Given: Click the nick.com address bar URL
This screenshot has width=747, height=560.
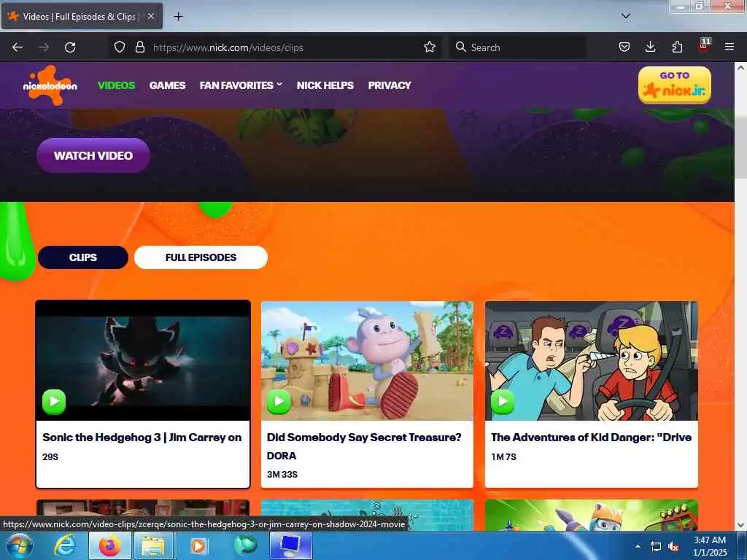Looking at the screenshot, I should pyautogui.click(x=228, y=47).
